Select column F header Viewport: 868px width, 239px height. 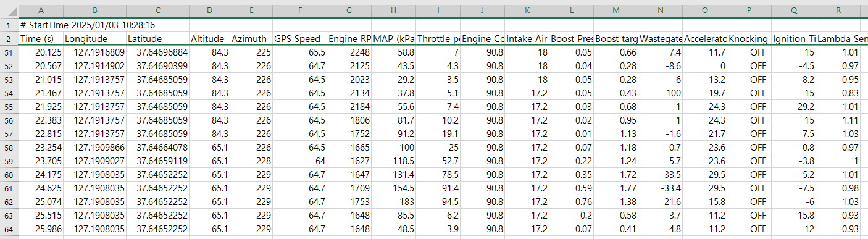tap(299, 10)
